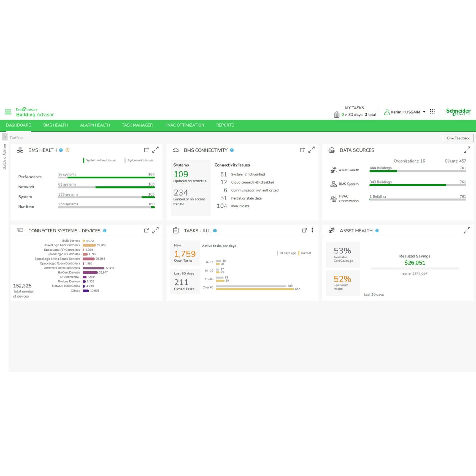Click the BMS System icon in Data Sources
This screenshot has height=476, width=476.
[x=334, y=184]
